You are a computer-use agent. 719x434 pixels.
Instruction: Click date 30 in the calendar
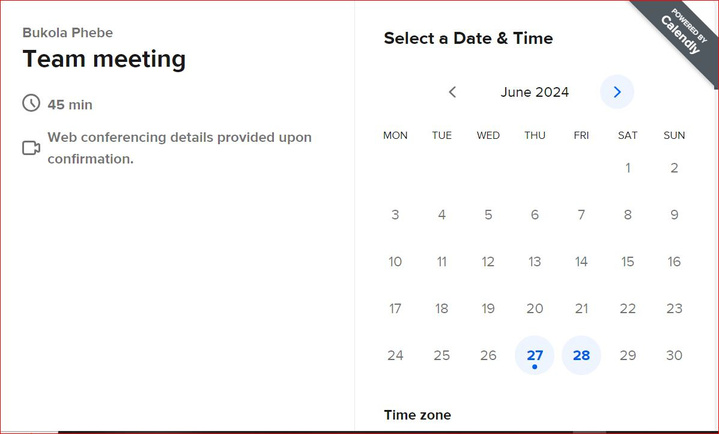point(674,355)
